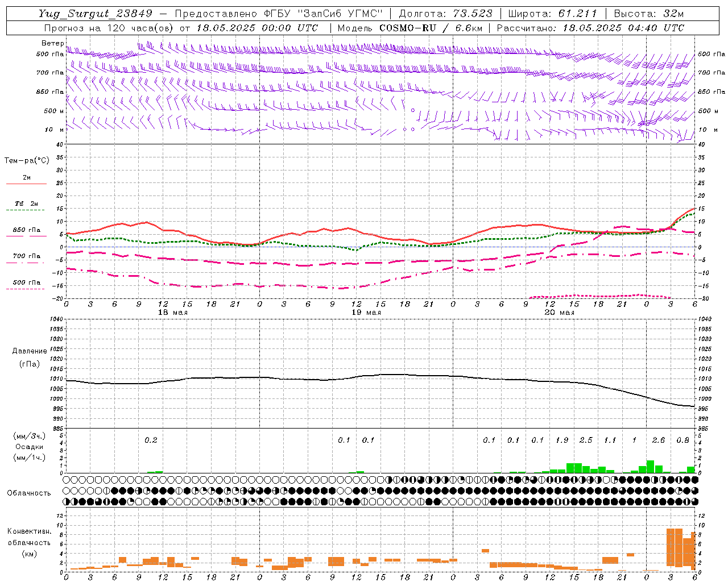
Task: Select the 'Тем-ра(°C)' temperature axis label
Action: point(27,161)
